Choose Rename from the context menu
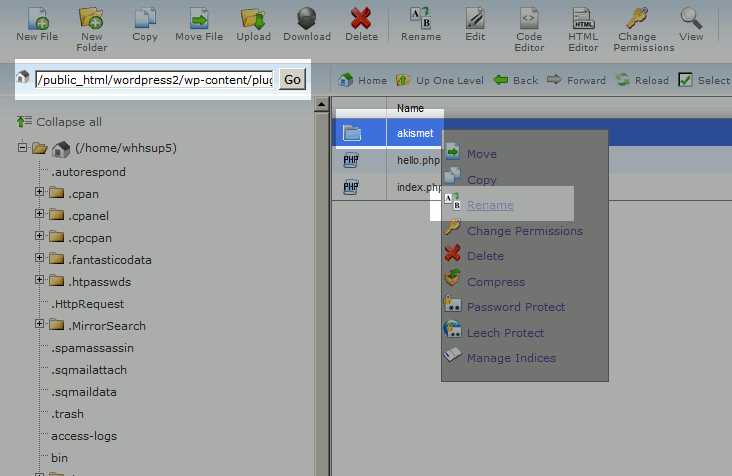This screenshot has width=732, height=476. click(490, 205)
